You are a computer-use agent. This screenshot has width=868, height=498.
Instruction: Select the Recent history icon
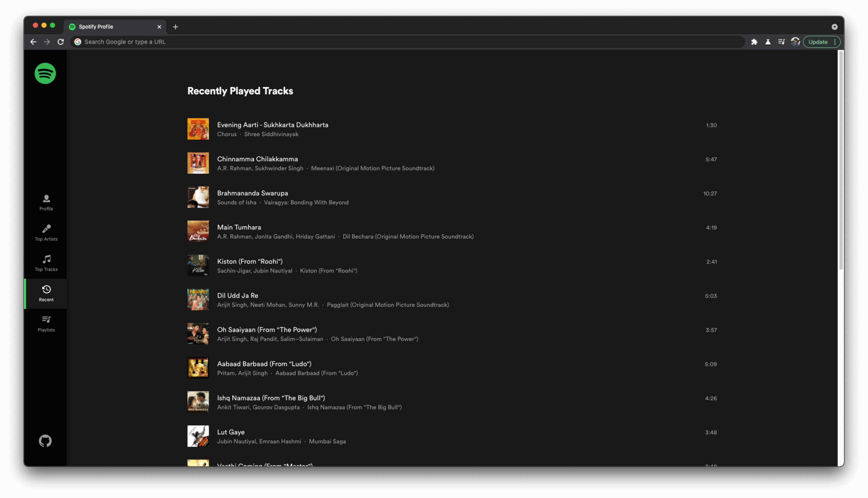46,289
